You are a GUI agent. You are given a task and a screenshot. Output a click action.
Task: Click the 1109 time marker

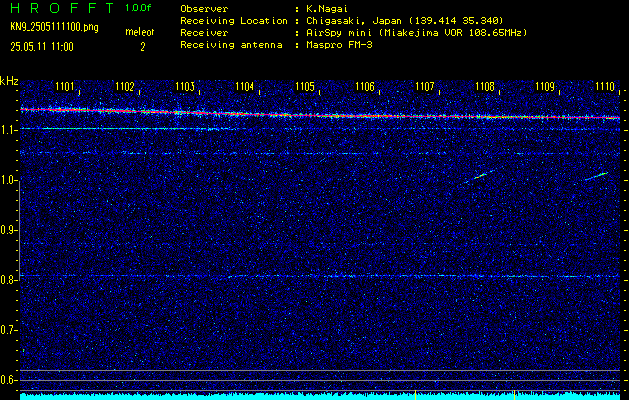[545, 86]
